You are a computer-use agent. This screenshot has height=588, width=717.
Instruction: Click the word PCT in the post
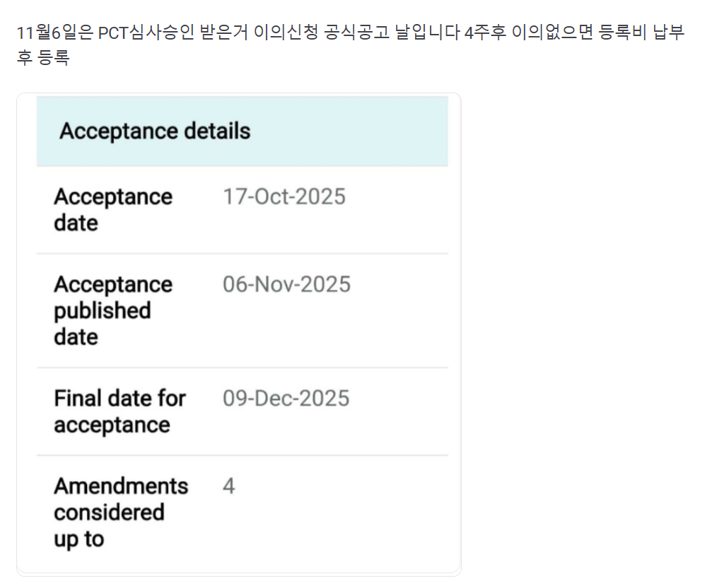tap(114, 33)
